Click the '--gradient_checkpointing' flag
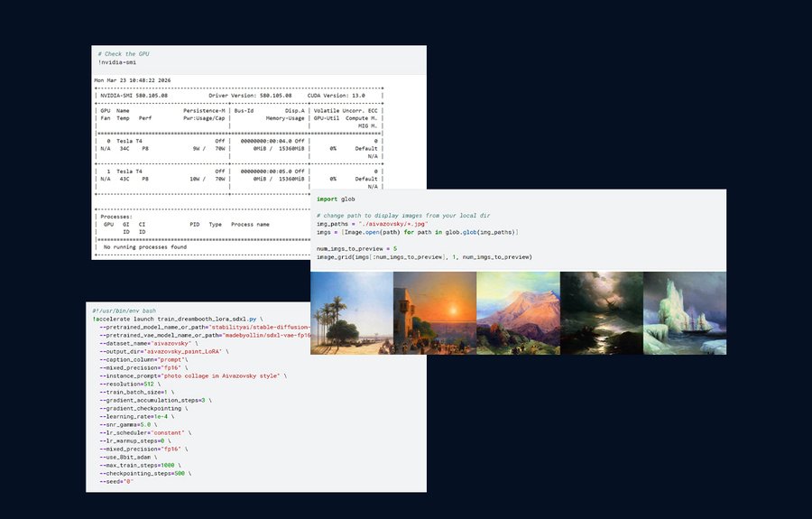 point(143,409)
